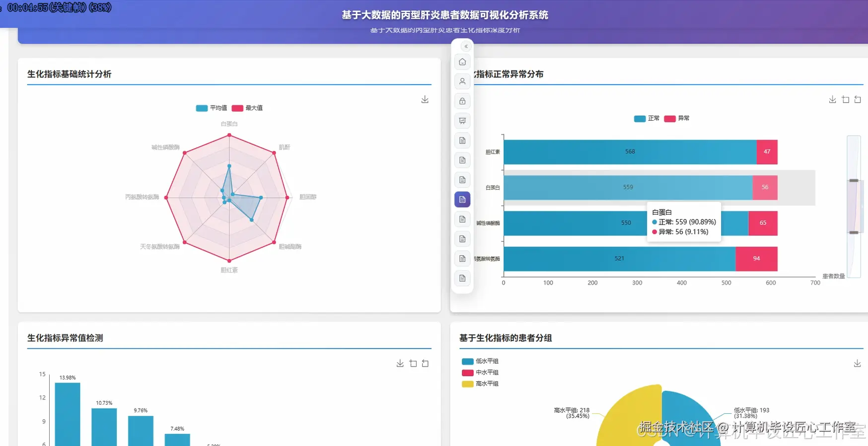
Task: Hide the 异常 series in bar legend
Action: pyautogui.click(x=677, y=118)
